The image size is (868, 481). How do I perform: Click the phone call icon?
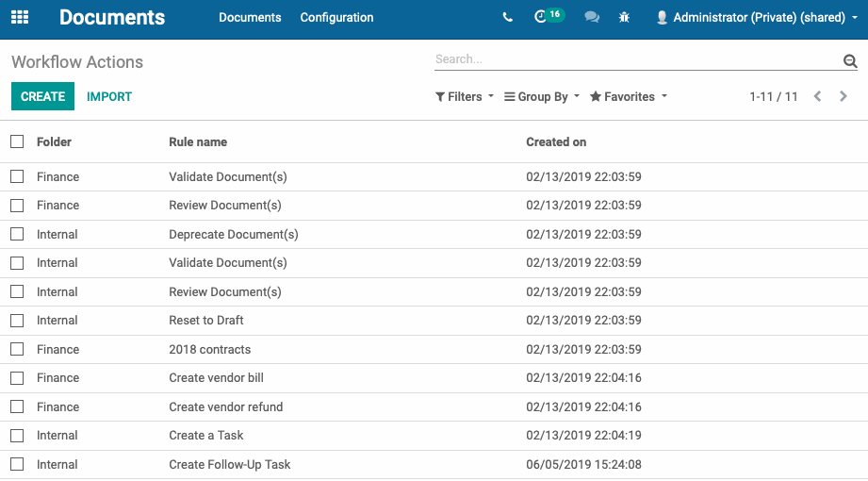[x=507, y=17]
